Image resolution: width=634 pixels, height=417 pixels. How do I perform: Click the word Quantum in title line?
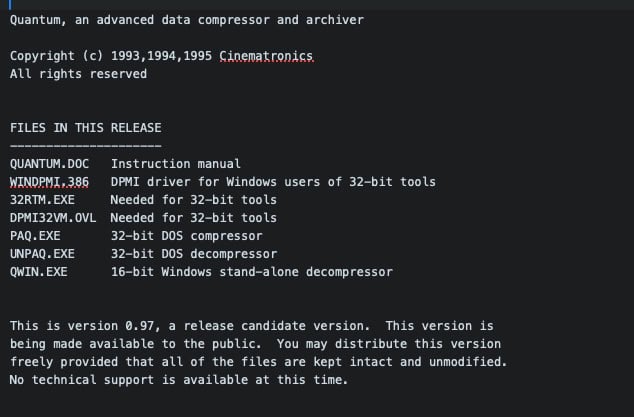coord(35,20)
